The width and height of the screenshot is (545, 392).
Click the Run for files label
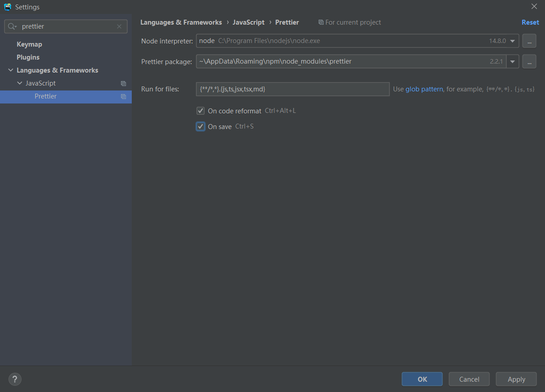pyautogui.click(x=160, y=89)
